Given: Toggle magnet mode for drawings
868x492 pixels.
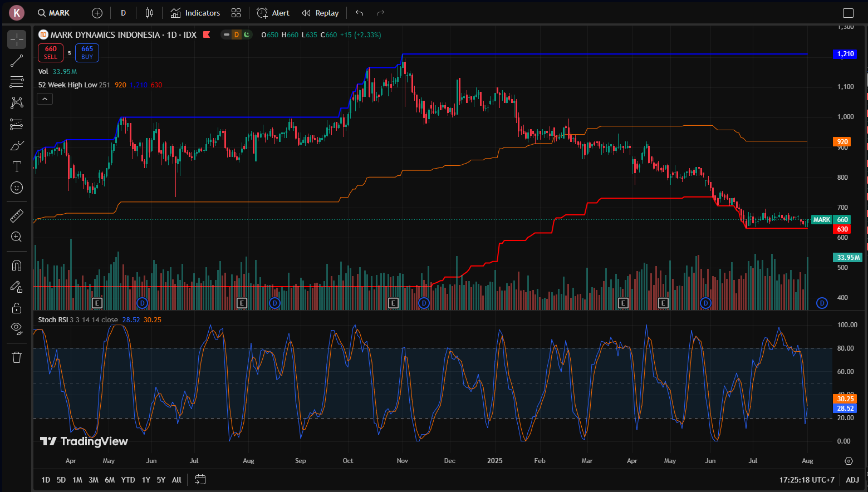Looking at the screenshot, I should tap(17, 265).
